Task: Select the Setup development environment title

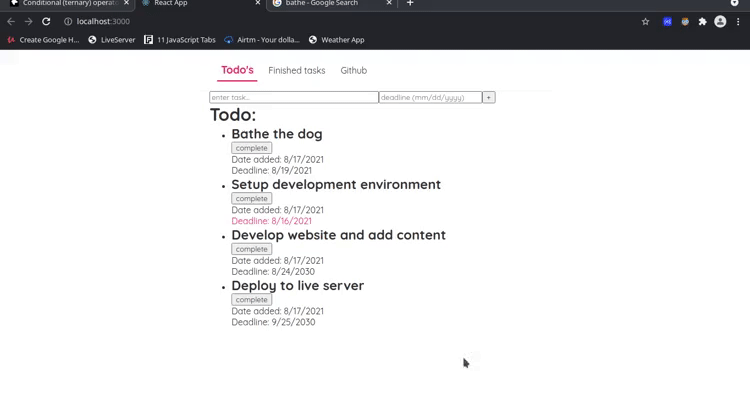Action: pyautogui.click(x=336, y=185)
